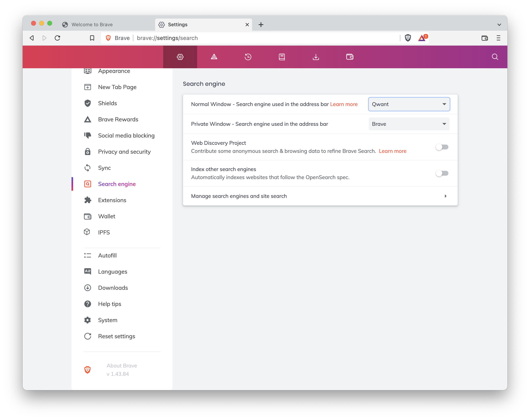Enable indexing of other search engines
The height and width of the screenshot is (420, 530).
coord(442,173)
